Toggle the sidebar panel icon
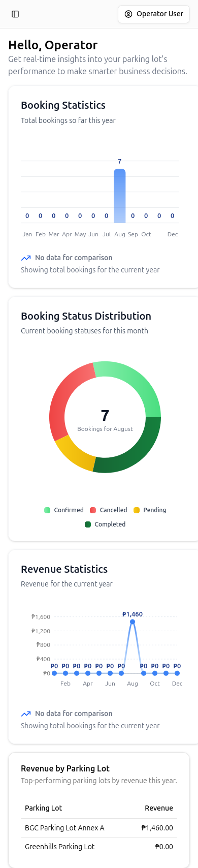This screenshot has width=198, height=868. [15, 14]
